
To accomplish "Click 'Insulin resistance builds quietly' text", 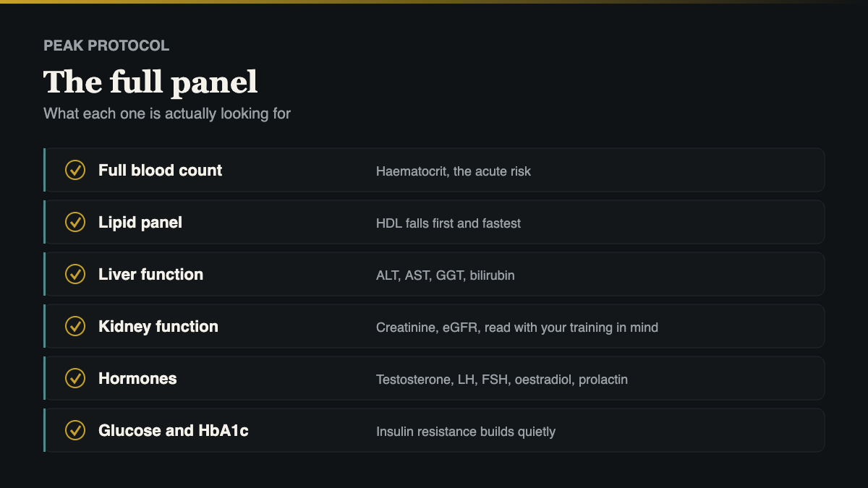I will [x=466, y=432].
